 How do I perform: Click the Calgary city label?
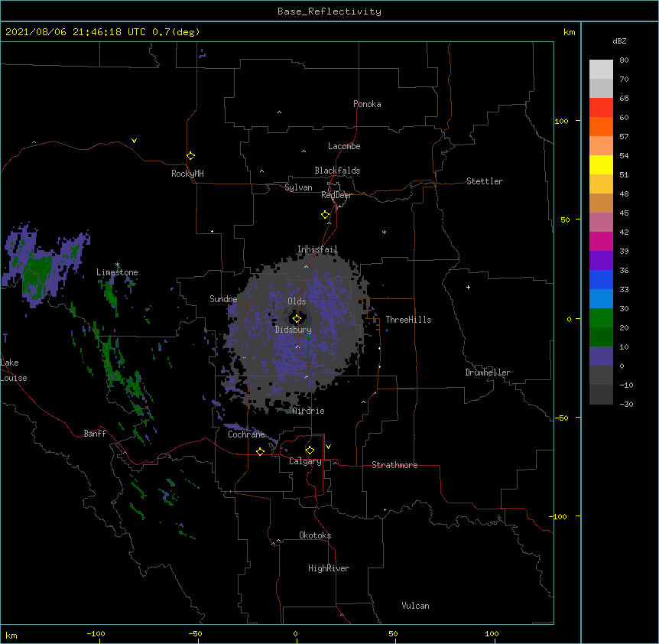tap(305, 461)
